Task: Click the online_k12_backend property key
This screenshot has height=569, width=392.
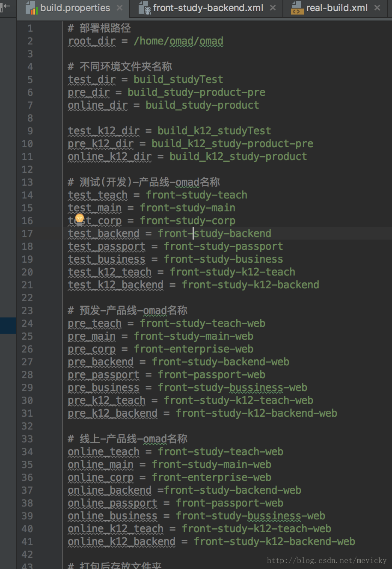Action: (122, 542)
